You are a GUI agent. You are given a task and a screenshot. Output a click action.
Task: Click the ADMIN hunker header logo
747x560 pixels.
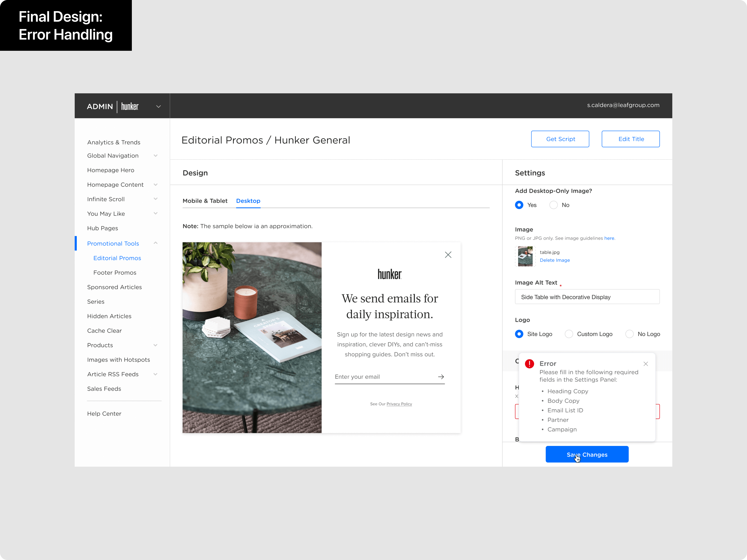click(x=113, y=106)
